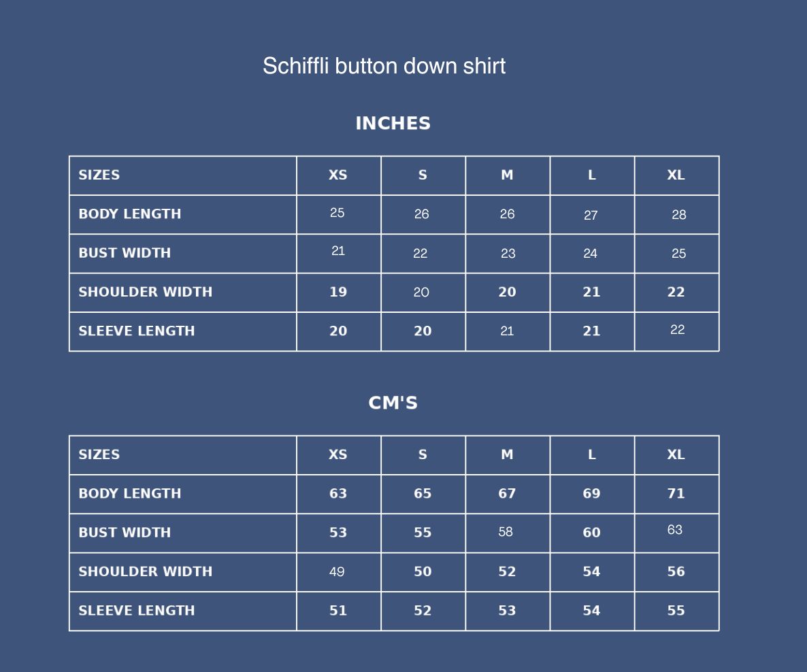Click the CM'S heading
This screenshot has width=807, height=672.
(393, 403)
